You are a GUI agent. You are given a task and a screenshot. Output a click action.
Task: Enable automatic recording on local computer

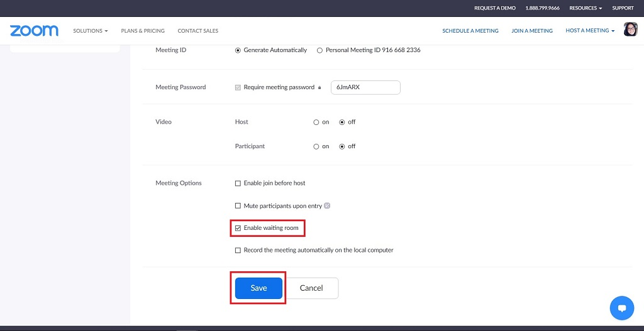coord(238,251)
